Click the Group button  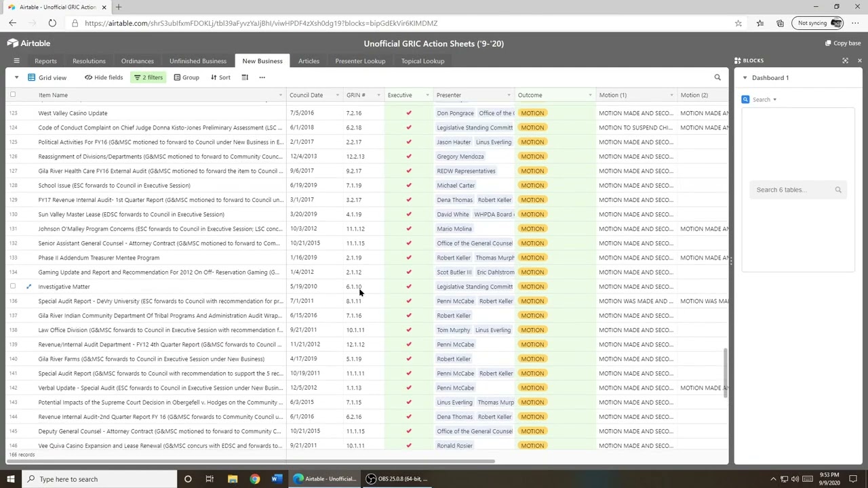click(x=186, y=77)
